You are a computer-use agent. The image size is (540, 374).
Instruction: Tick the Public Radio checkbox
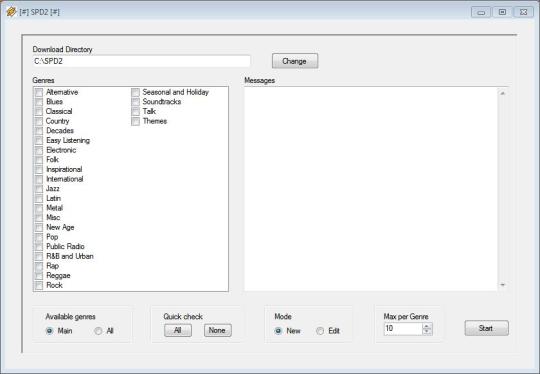point(39,247)
